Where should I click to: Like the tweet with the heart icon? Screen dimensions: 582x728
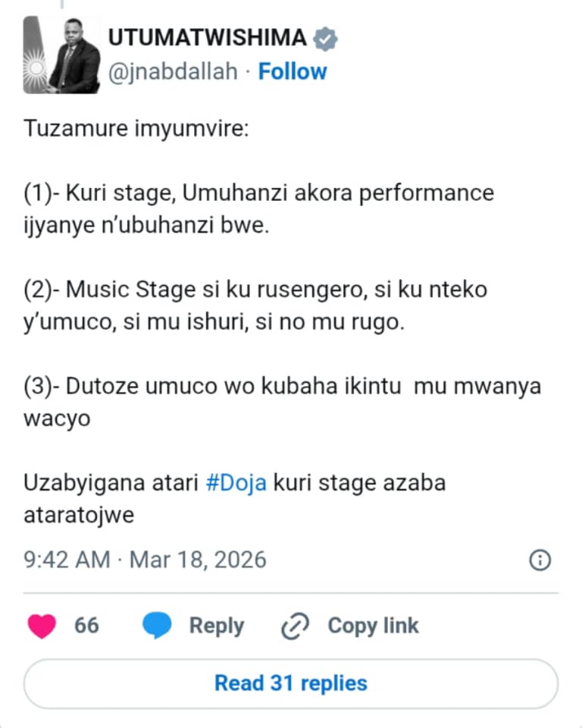(42, 626)
